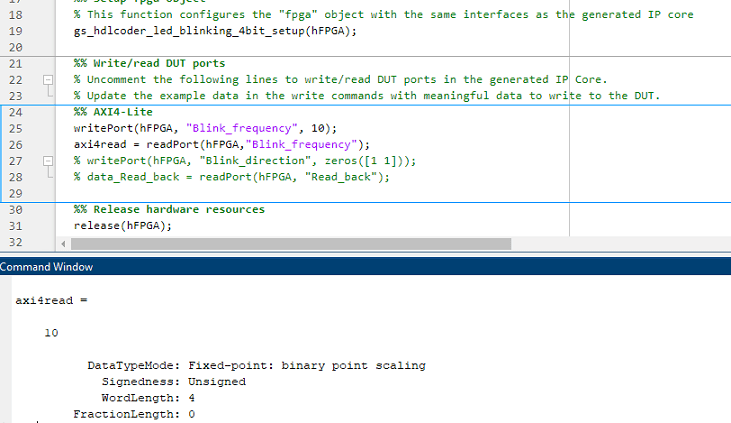Click the axi4read output value 10
Viewport: 731px width, 423px height.
coord(51,333)
